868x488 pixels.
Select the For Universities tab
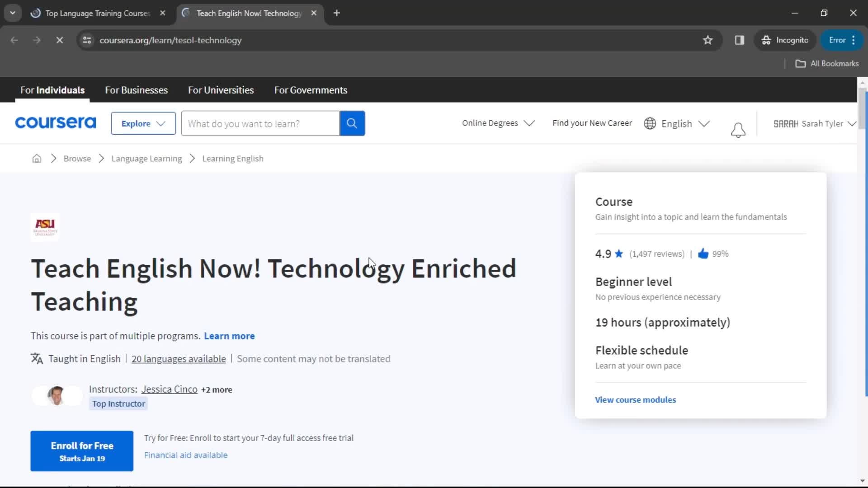coord(221,90)
